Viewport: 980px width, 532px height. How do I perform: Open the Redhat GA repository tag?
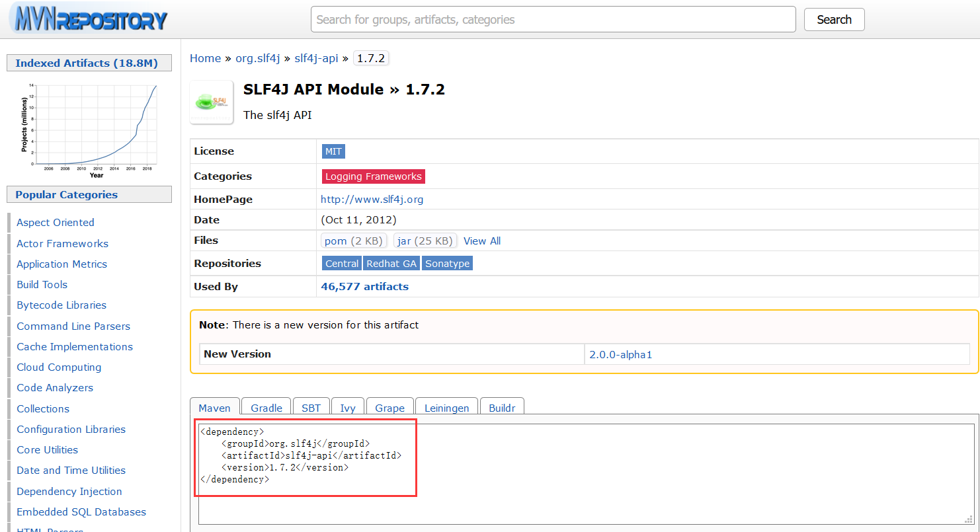point(391,264)
